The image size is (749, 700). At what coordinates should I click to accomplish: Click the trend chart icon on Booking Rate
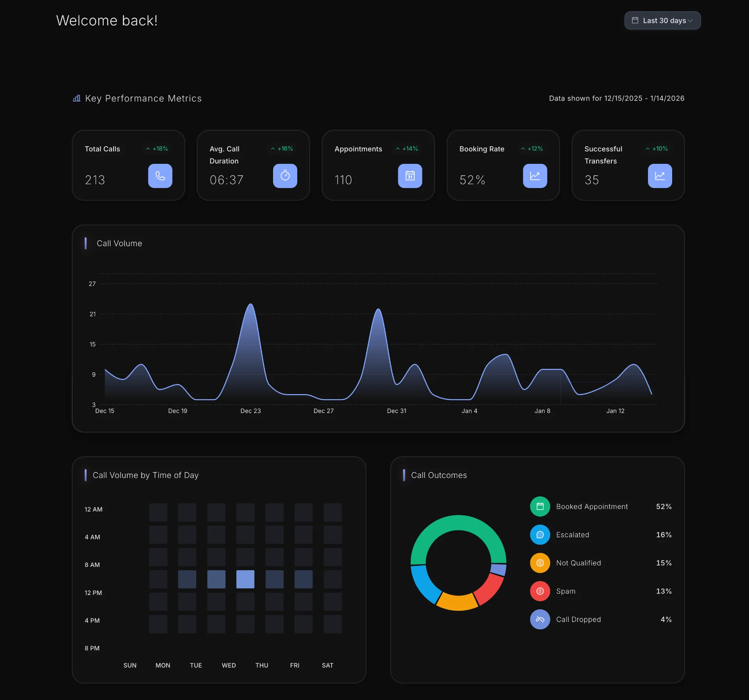point(535,176)
